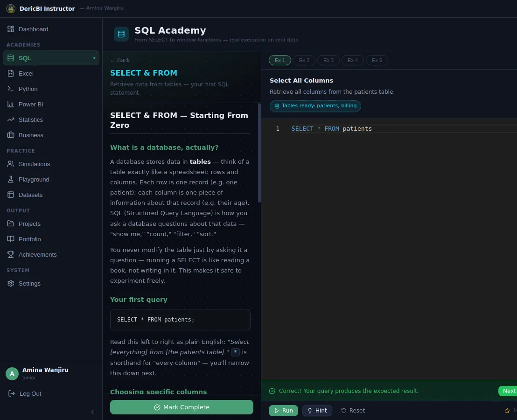Viewport: 517px width, 420px height.
Task: Click the Portfolio book icon
Action: pyautogui.click(x=11, y=239)
